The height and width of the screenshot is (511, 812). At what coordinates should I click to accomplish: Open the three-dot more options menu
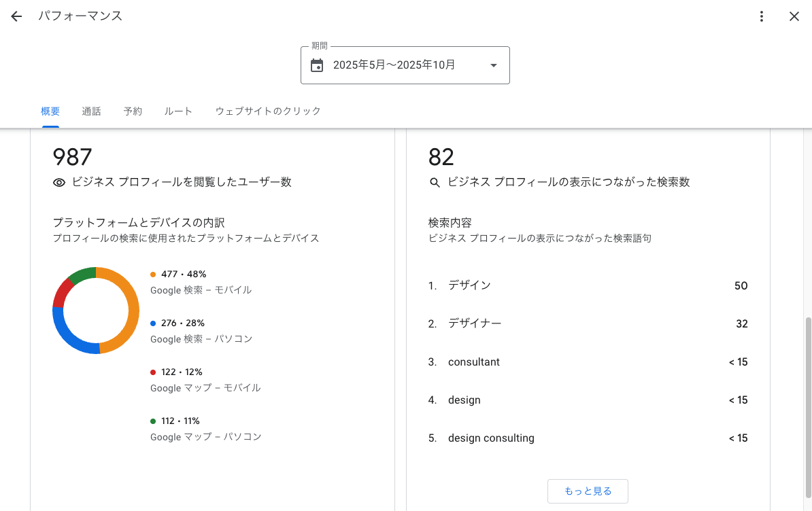pyautogui.click(x=762, y=16)
